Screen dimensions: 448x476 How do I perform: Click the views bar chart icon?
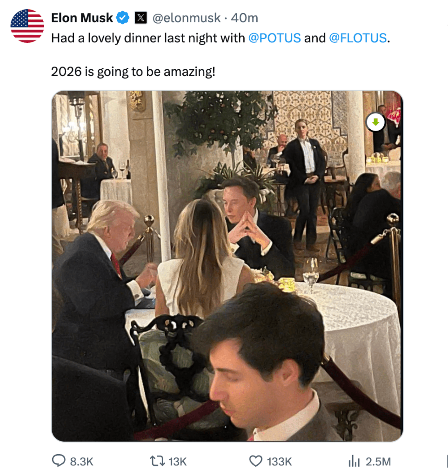coord(354,461)
